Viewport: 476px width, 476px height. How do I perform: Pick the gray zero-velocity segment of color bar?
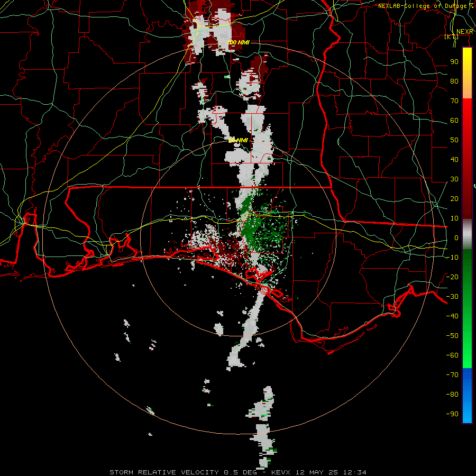[467, 234]
